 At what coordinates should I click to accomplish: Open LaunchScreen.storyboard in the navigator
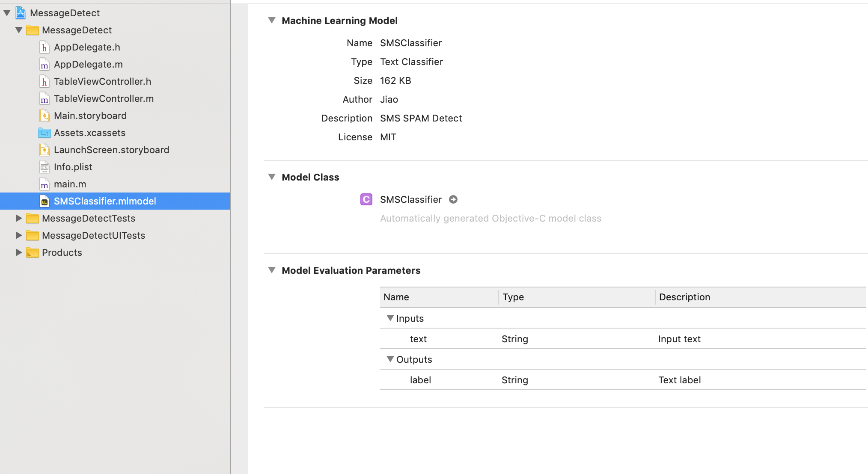coord(111,150)
